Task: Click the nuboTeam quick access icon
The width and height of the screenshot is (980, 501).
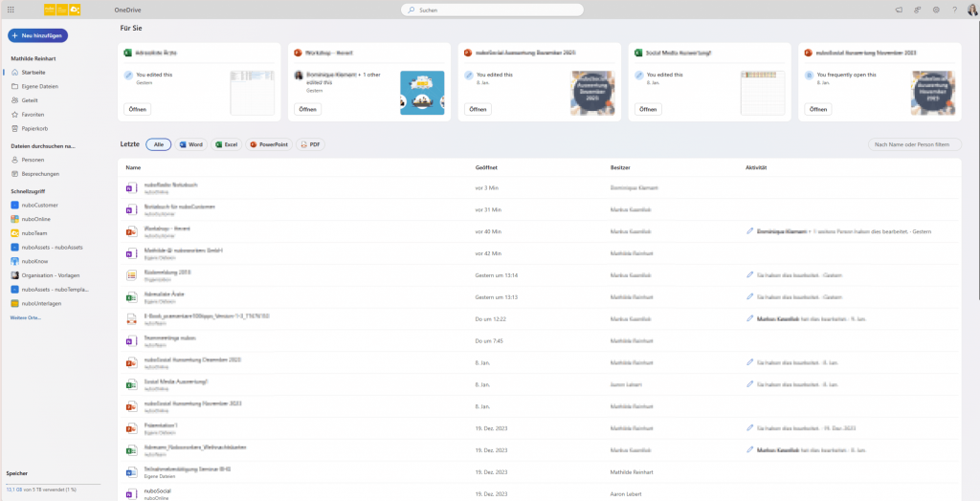Action: (15, 233)
